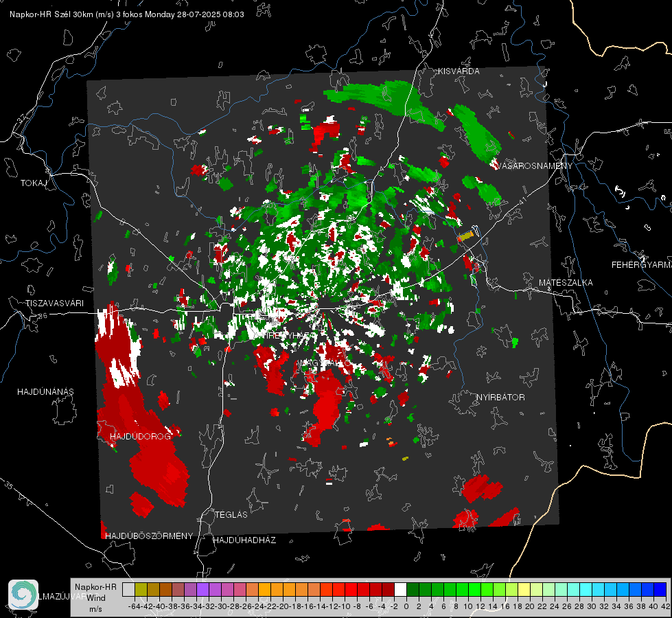This screenshot has height=618, width=672.
Task: Click the 10 value on the wind scale
Action: [468, 606]
